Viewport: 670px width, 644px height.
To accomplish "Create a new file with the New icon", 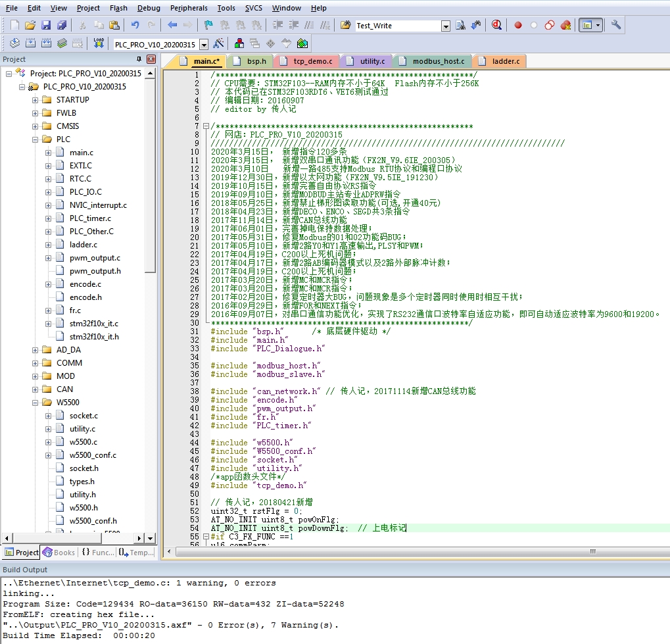I will (14, 25).
